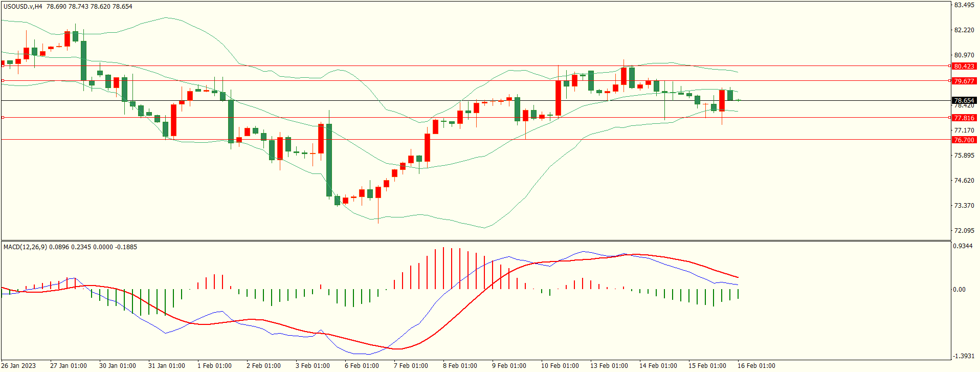The height and width of the screenshot is (372, 980).
Task: Click the 0.00 MACD zero level label
Action: point(959,290)
